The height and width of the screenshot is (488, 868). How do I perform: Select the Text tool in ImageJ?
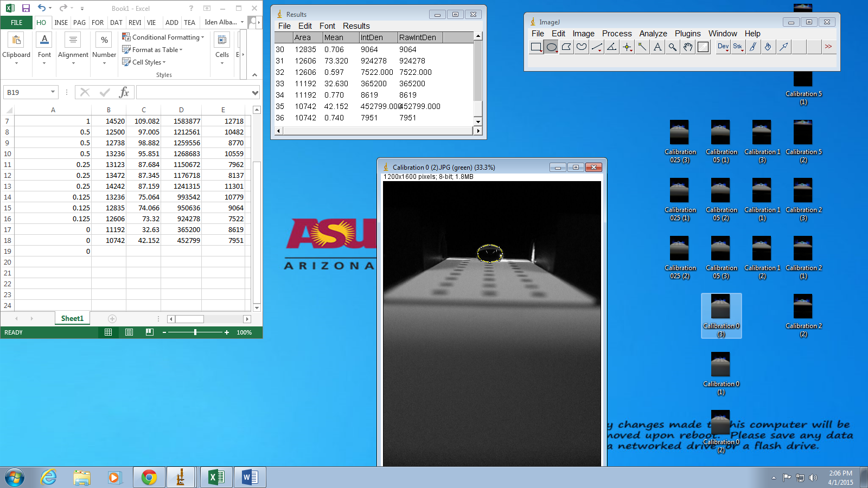coord(658,47)
